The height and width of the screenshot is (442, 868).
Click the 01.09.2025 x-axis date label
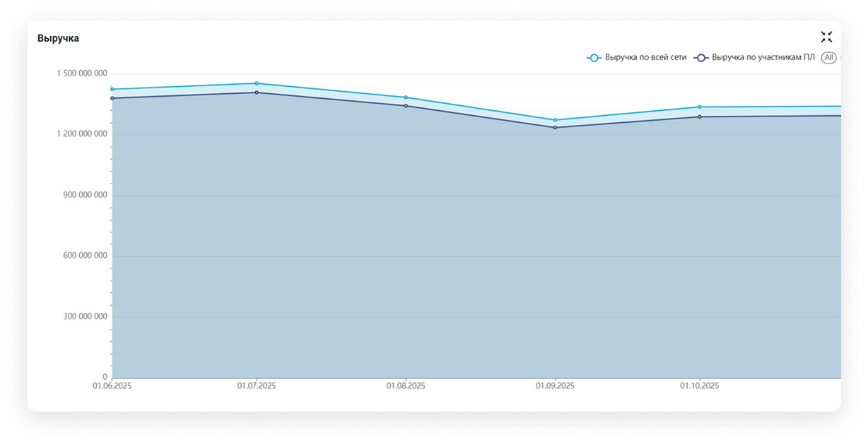(x=555, y=386)
